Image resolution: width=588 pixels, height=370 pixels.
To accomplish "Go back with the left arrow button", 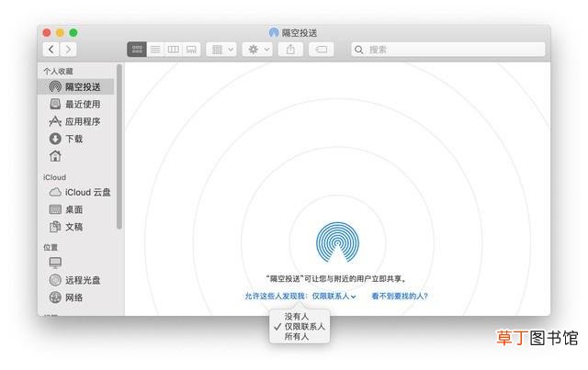I will point(51,50).
